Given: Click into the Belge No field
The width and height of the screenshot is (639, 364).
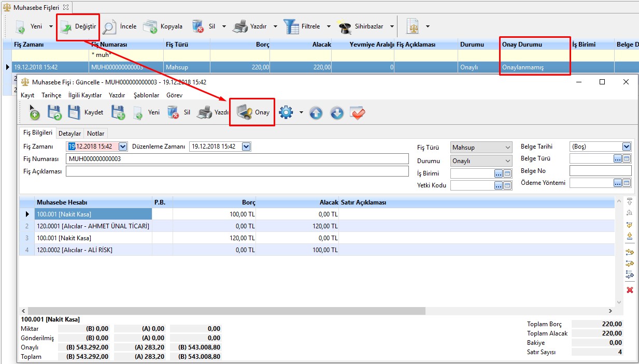Looking at the screenshot, I should [x=600, y=171].
